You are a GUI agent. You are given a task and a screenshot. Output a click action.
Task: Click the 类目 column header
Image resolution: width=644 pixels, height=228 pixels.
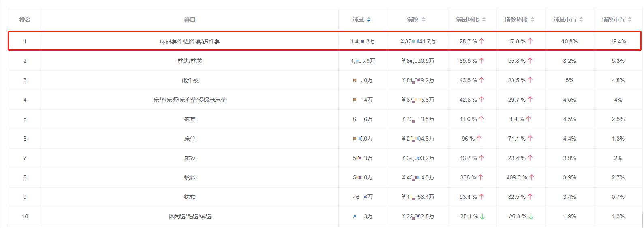click(x=190, y=20)
